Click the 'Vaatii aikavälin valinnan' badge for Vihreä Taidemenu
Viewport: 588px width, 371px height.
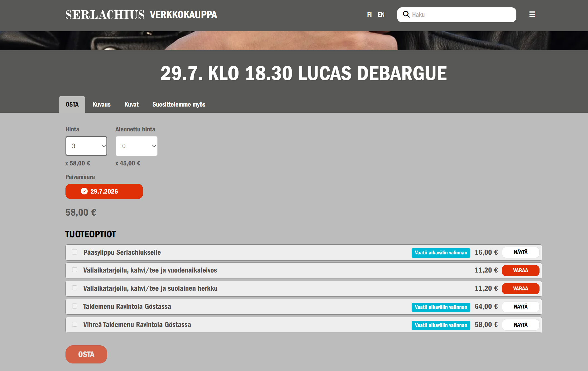click(x=441, y=325)
